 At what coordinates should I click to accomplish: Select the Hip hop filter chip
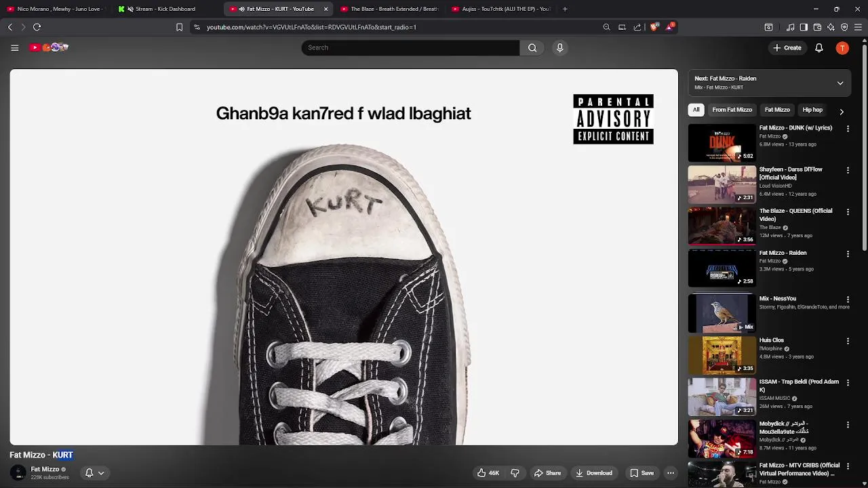point(812,110)
